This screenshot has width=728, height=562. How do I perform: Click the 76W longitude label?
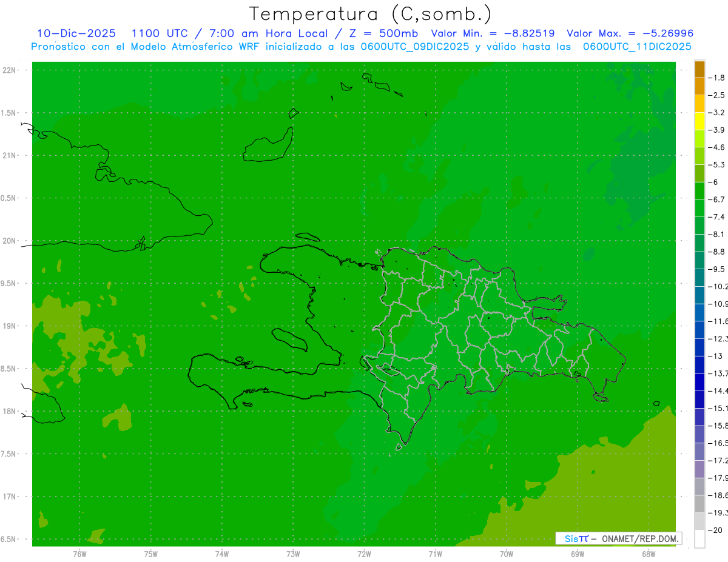[79, 554]
